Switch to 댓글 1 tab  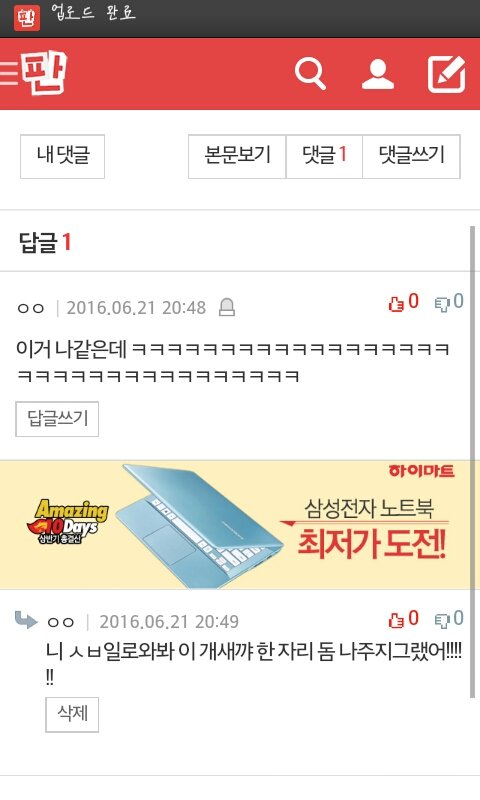point(324,157)
